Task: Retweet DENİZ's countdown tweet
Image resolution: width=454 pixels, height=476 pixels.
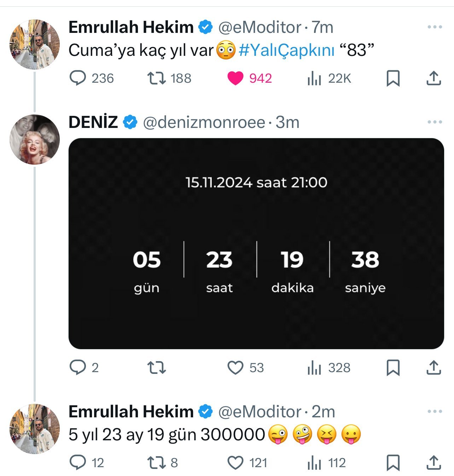Action: click(x=156, y=368)
